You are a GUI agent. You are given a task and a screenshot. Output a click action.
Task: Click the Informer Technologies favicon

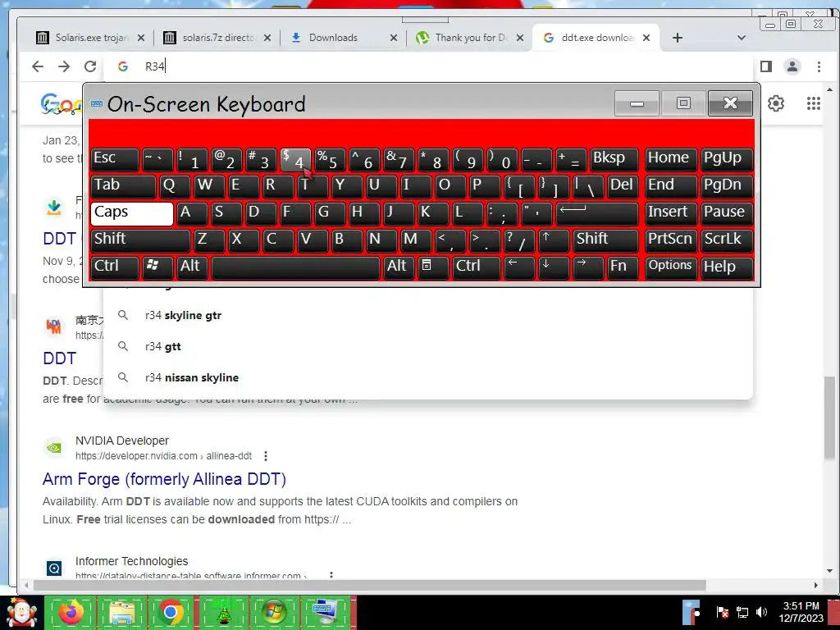click(x=54, y=568)
